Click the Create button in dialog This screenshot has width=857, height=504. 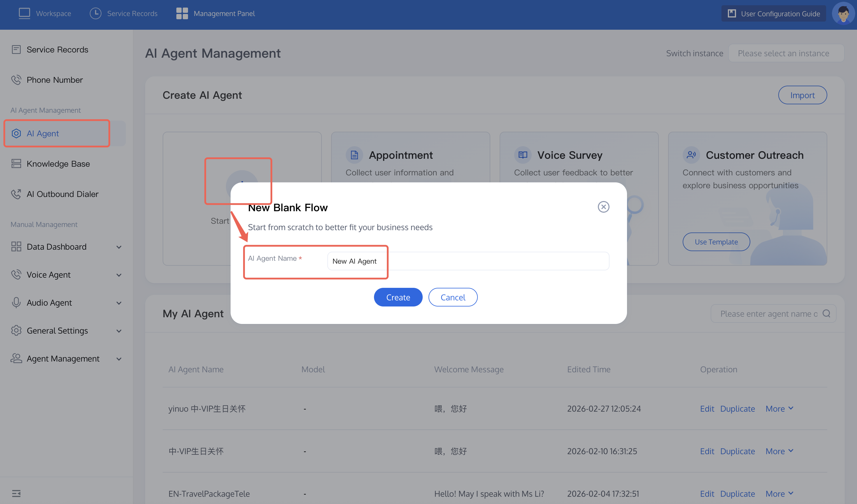tap(398, 297)
